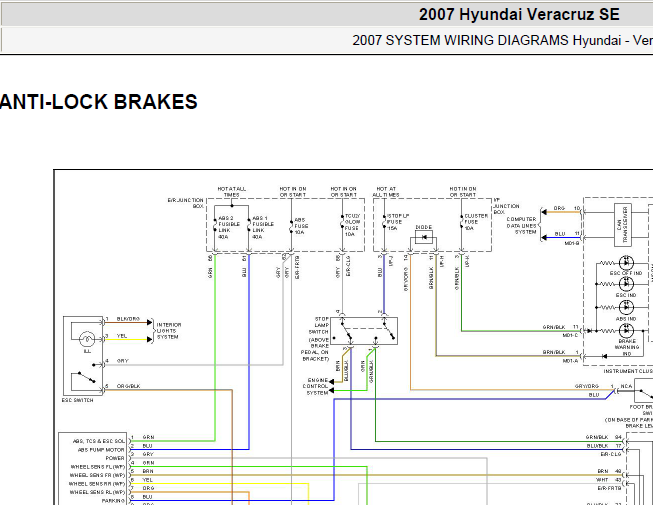
Task: Click the stop lamp switch box
Action: (x=364, y=331)
